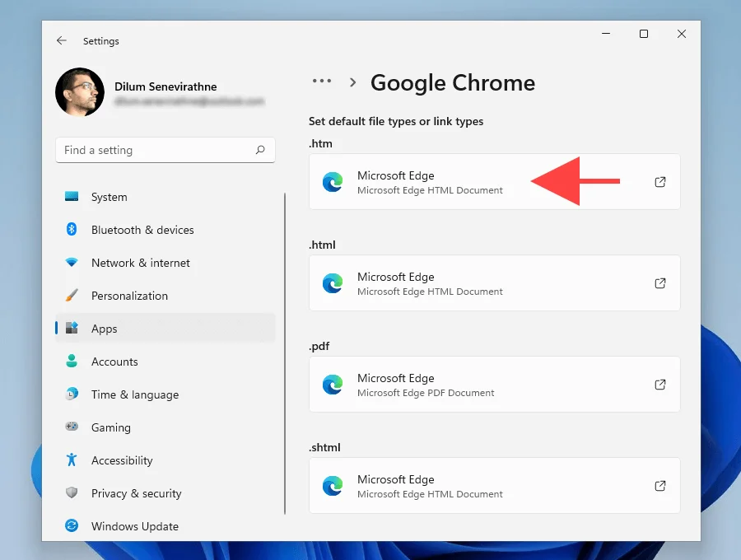The width and height of the screenshot is (741, 560).
Task: Click the open-external icon for .shtml
Action: coord(660,486)
